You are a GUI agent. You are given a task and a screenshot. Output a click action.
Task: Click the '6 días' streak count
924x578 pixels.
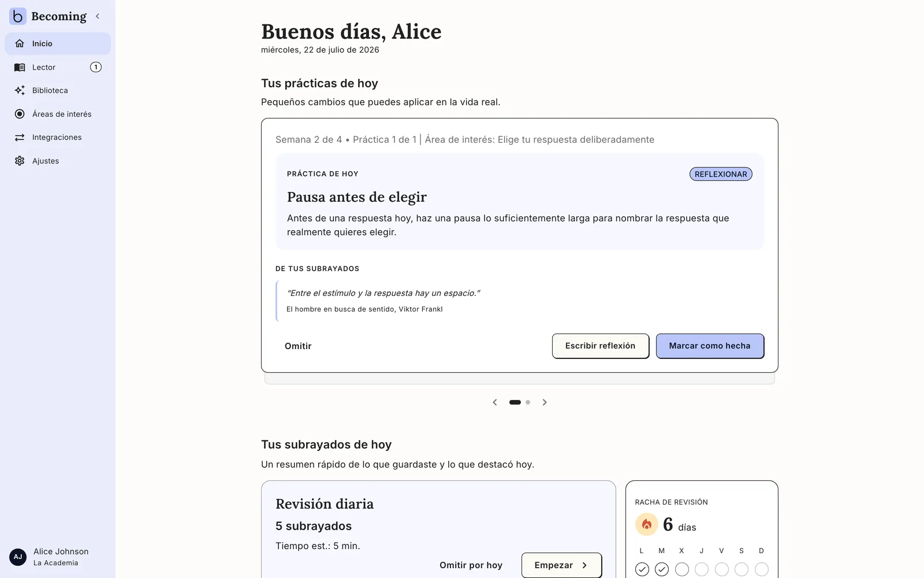pyautogui.click(x=680, y=525)
